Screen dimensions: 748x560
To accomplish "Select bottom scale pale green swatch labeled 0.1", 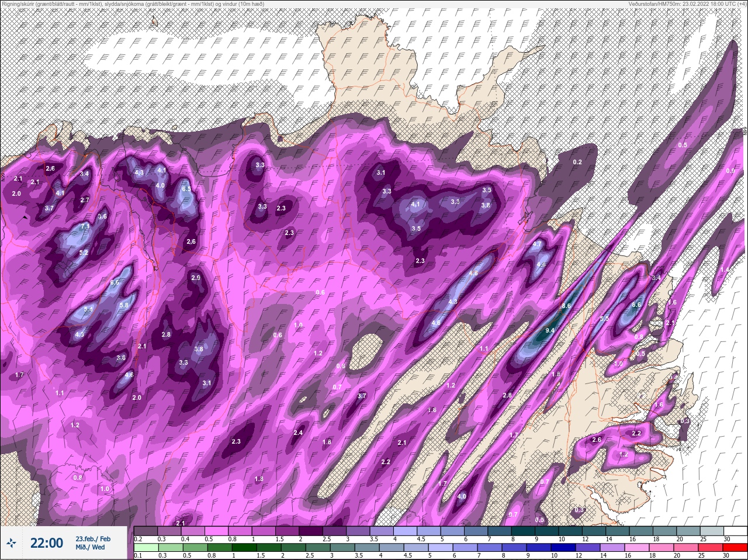I will pos(146,548).
